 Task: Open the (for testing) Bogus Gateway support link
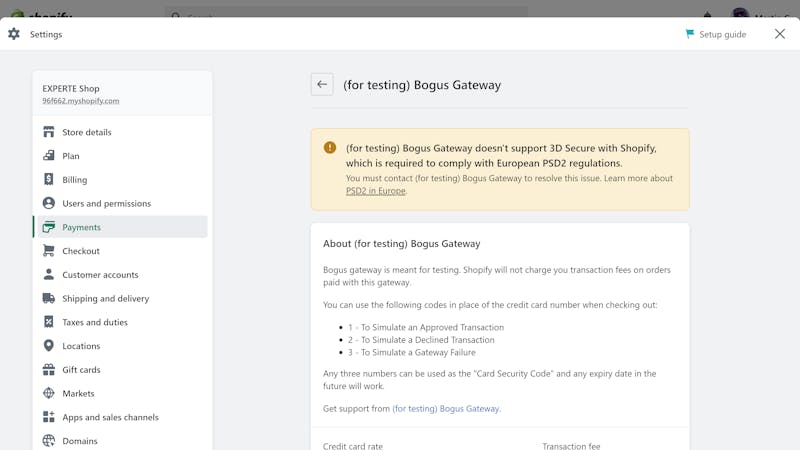[x=445, y=409]
